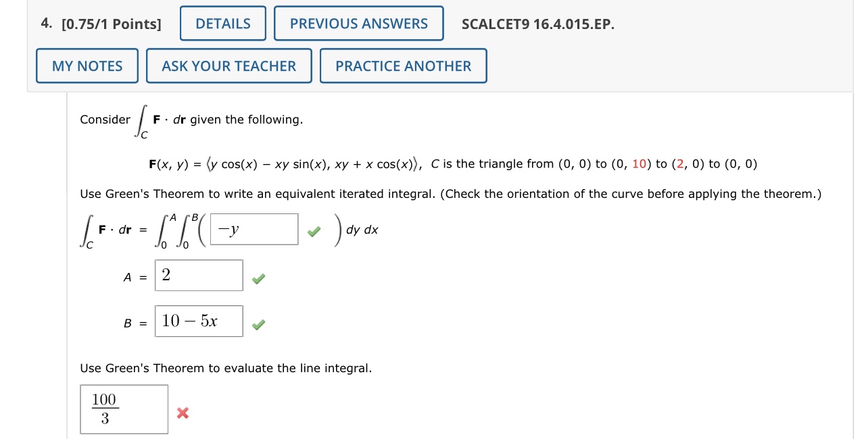Click PRACTICE ANOTHER to get a new version
The height and width of the screenshot is (439, 868).
(x=403, y=66)
